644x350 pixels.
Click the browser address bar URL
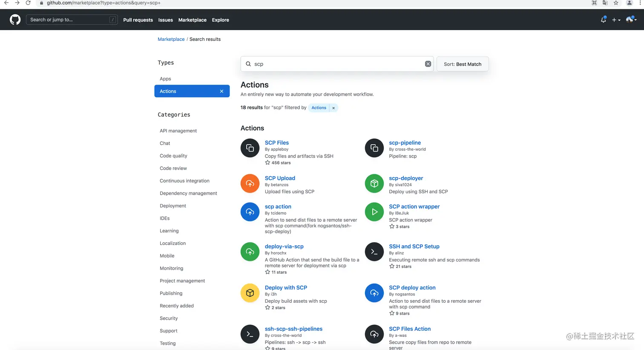coord(103,3)
